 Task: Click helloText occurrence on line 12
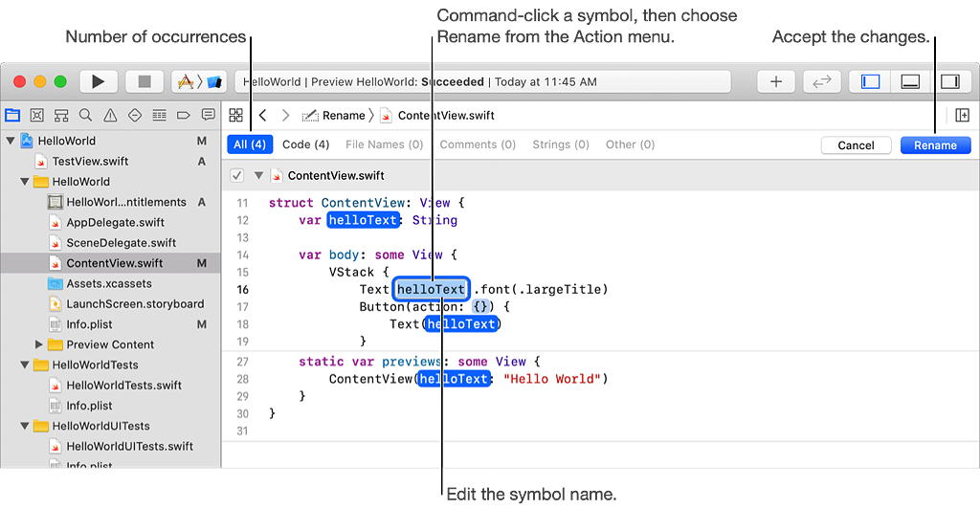click(x=363, y=220)
